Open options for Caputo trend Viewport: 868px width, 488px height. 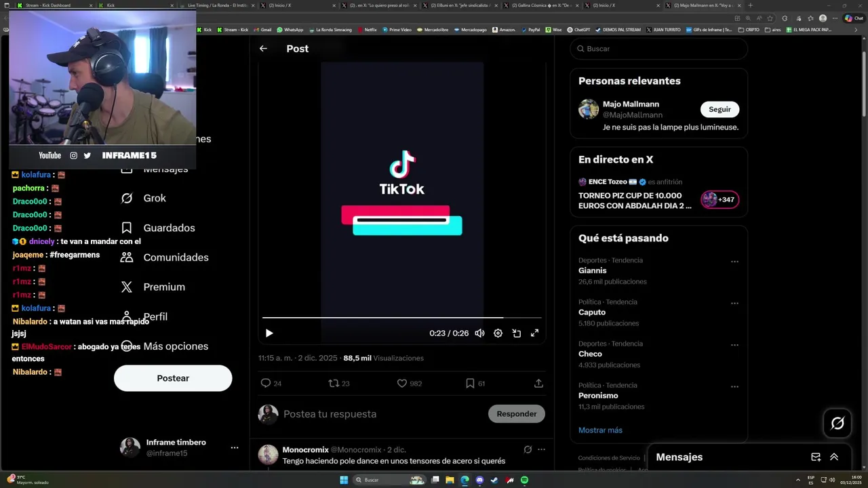pos(734,303)
